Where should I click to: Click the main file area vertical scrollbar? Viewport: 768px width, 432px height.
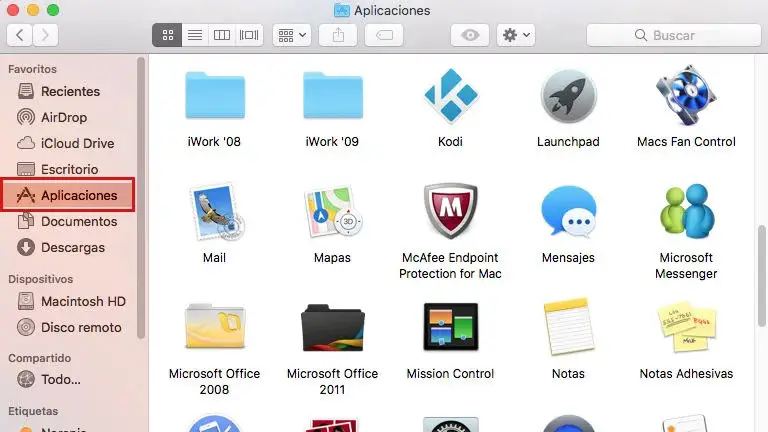click(762, 275)
